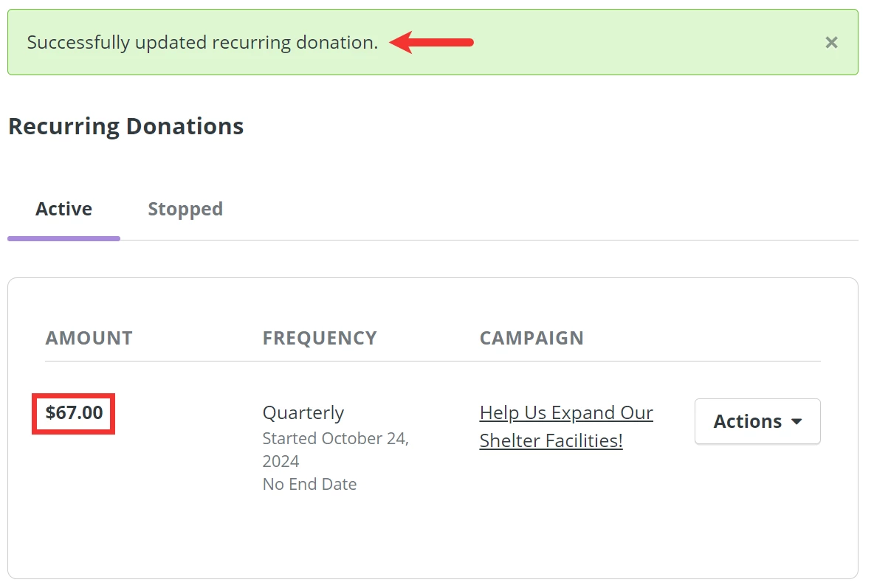Select the highlighted $67.00 donation amount
Image resolution: width=874 pixels, height=588 pixels.
pos(73,414)
